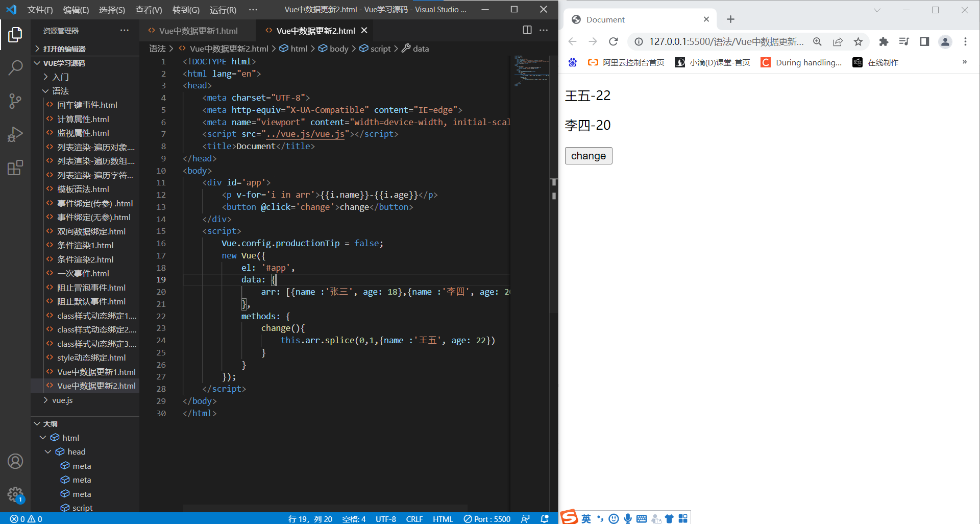
Task: Change encoding UTF-8 in status bar
Action: point(386,519)
